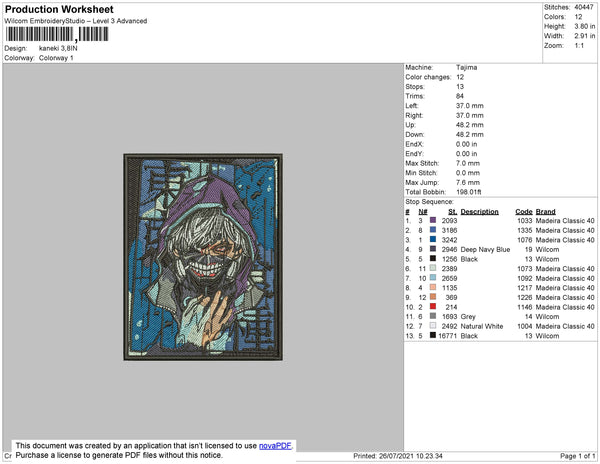Click the Total Bobbin value '198.01ft'

468,192
